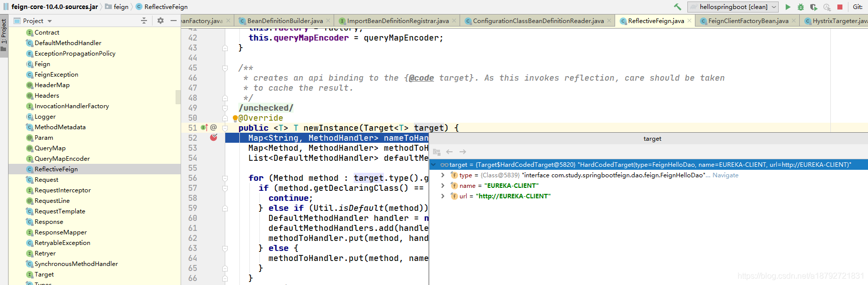Viewport: 868px width, 285px height.
Task: Switch to ImportBeanDefinitionRegistrar.java tab
Action: click(398, 21)
